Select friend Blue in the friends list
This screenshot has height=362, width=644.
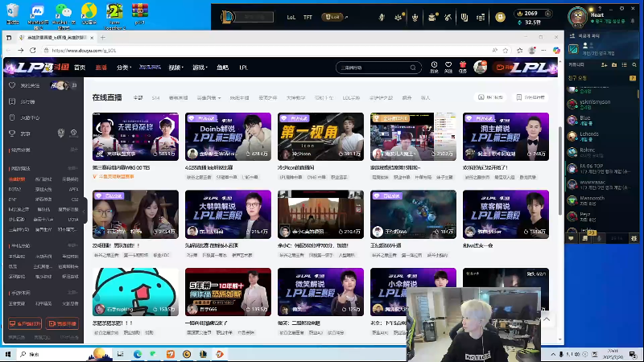coord(601,120)
